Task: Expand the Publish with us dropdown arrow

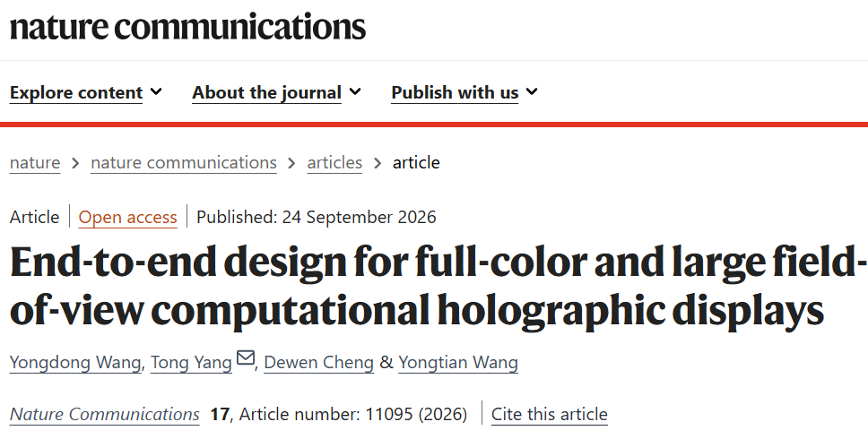Action: point(532,91)
